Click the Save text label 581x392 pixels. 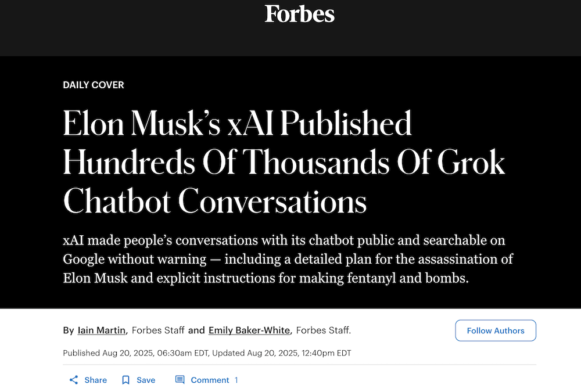(146, 380)
